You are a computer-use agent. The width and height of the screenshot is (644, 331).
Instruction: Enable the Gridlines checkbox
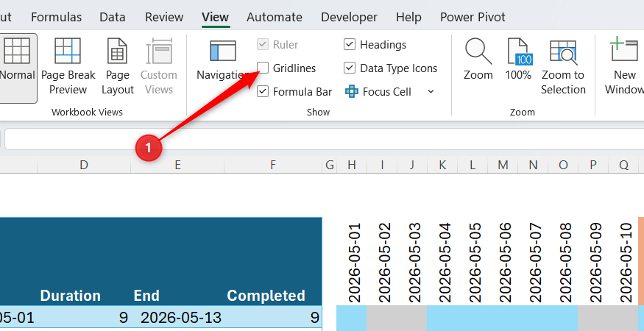[x=263, y=68]
